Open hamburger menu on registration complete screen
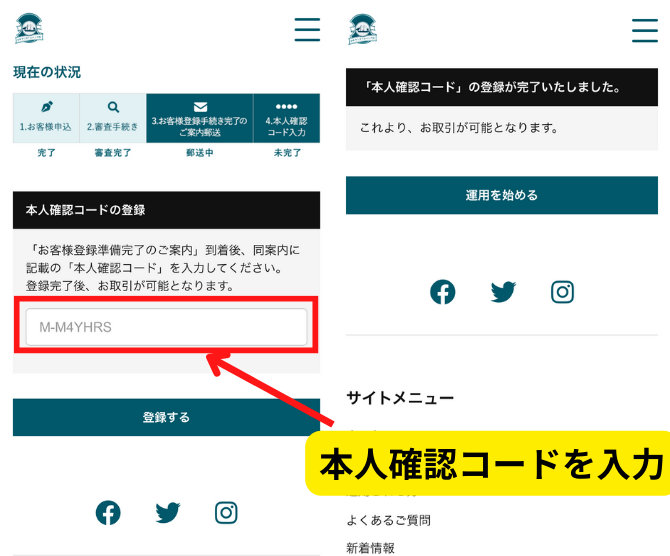This screenshot has width=670, height=556. coord(645,30)
